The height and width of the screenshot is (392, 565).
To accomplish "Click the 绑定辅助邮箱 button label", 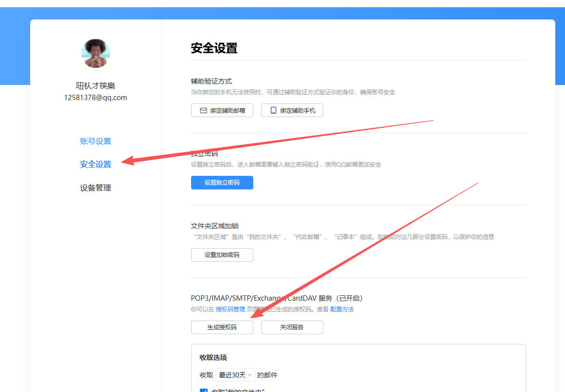I will pyautogui.click(x=228, y=111).
